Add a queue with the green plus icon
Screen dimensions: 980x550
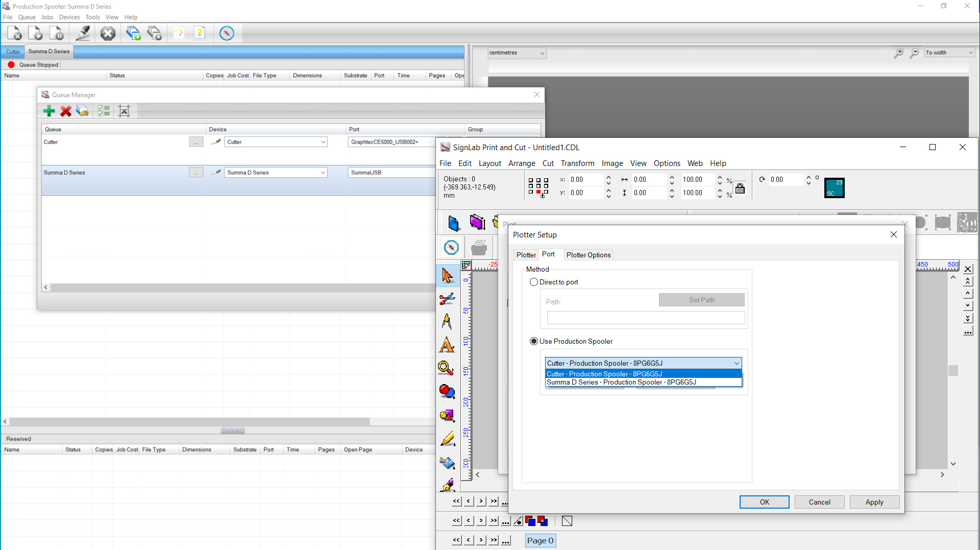pyautogui.click(x=49, y=111)
